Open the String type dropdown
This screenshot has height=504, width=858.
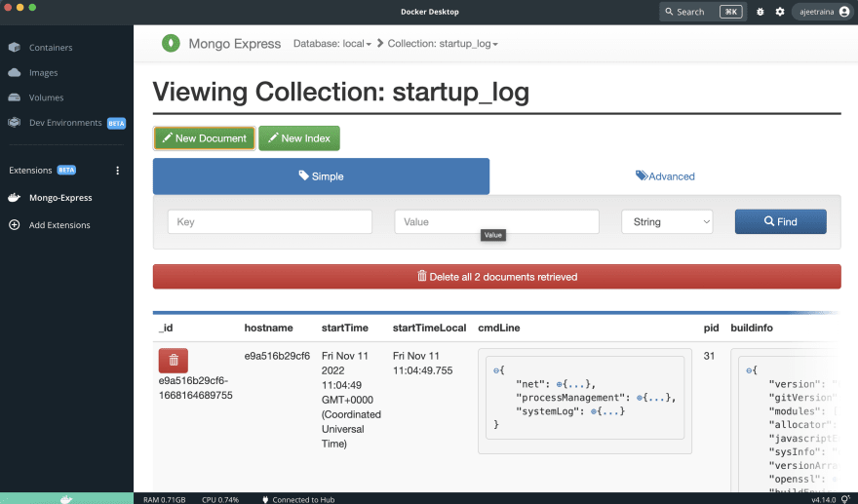[667, 221]
